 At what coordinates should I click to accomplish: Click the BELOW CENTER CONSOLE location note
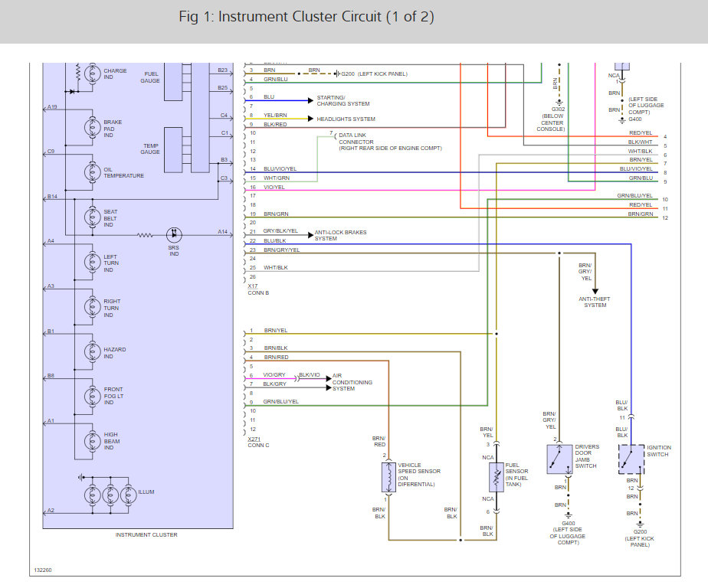click(x=551, y=122)
